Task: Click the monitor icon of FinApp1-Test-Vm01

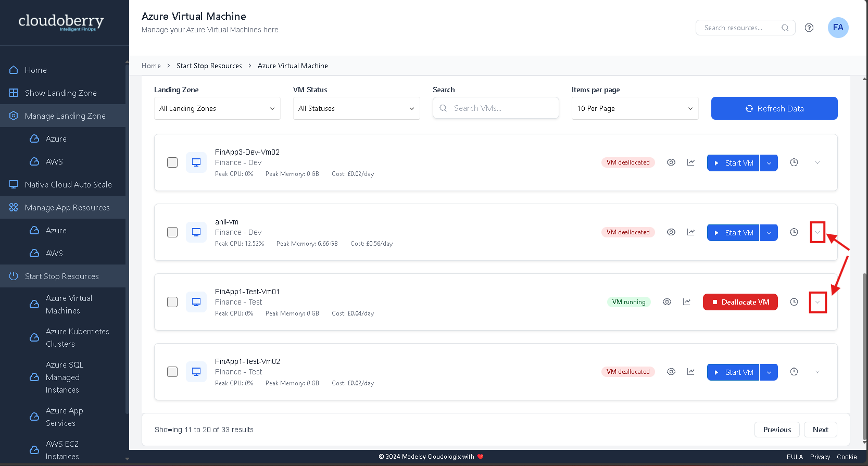Action: 196,302
